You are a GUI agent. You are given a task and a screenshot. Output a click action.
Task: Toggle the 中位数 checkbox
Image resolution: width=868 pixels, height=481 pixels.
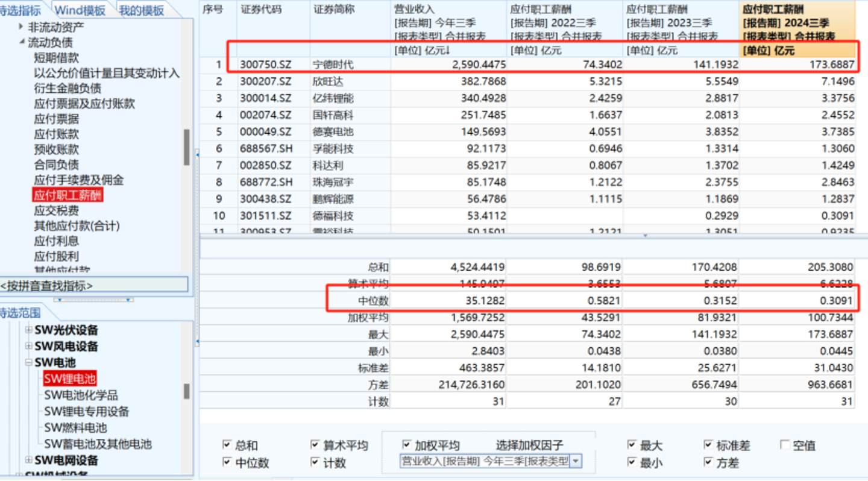tap(227, 462)
